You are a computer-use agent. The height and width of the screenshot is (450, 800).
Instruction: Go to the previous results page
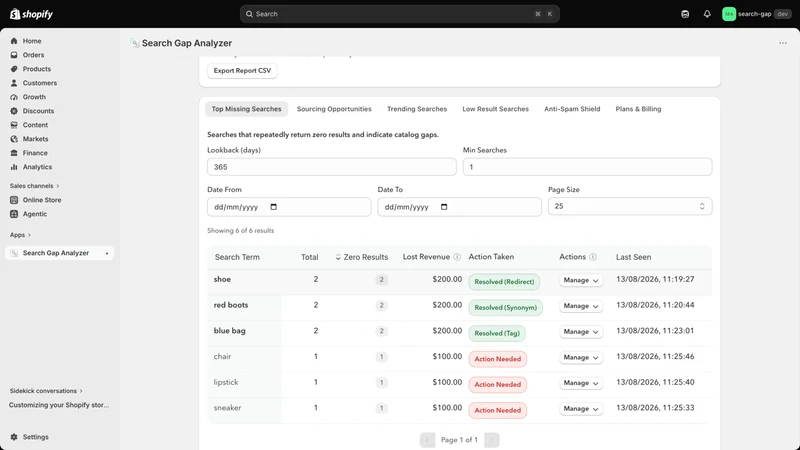[428, 440]
